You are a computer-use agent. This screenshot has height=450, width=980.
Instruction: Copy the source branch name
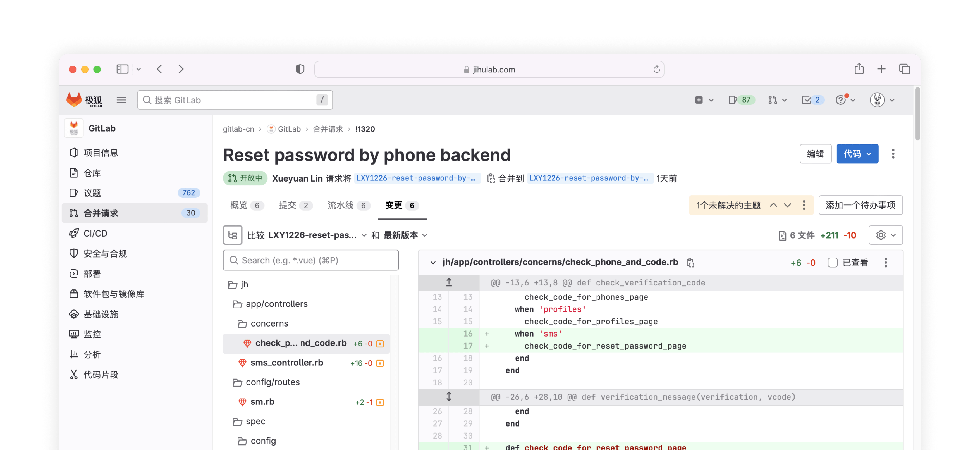[x=491, y=178]
